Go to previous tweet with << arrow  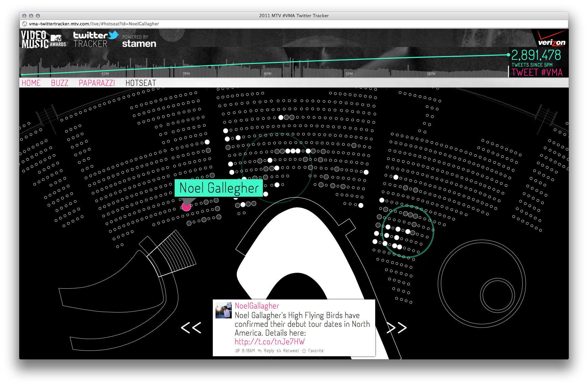[x=191, y=328]
